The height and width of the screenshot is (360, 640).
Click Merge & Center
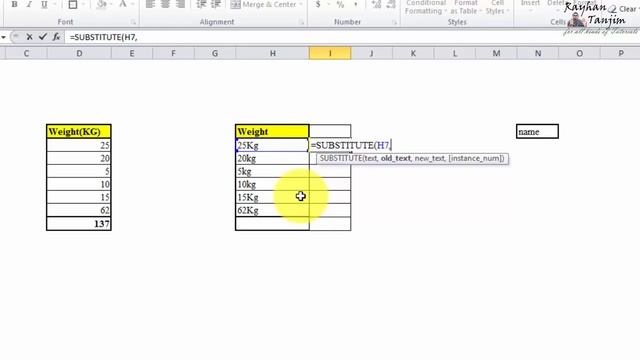tap(264, 5)
